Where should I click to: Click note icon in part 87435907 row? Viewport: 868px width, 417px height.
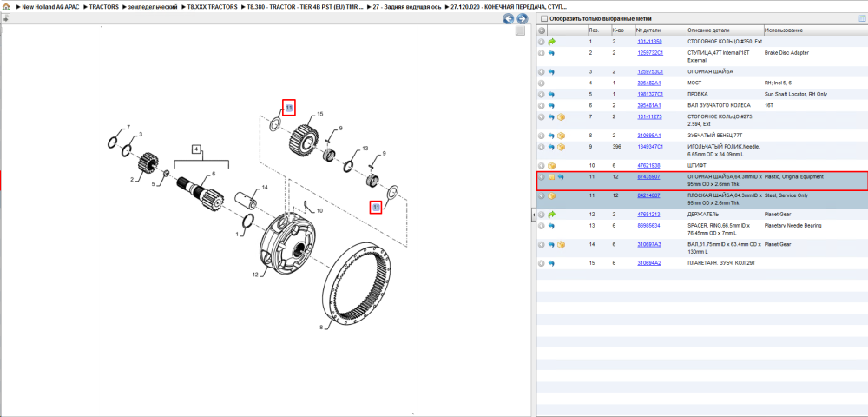coord(551,177)
